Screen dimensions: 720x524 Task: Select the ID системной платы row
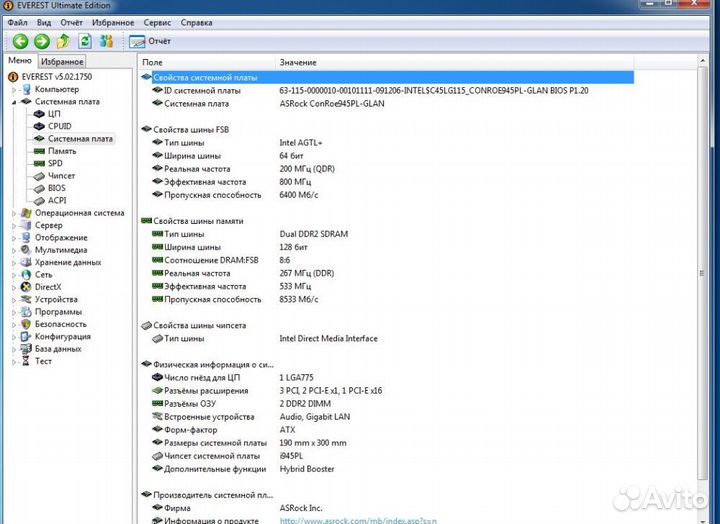386,91
